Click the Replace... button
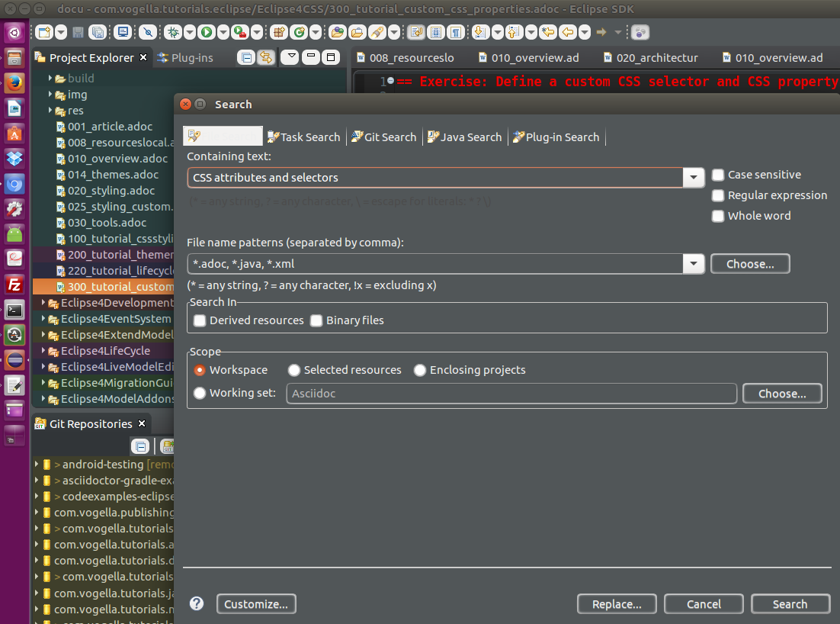Viewport: 840px width, 624px height. coord(617,604)
